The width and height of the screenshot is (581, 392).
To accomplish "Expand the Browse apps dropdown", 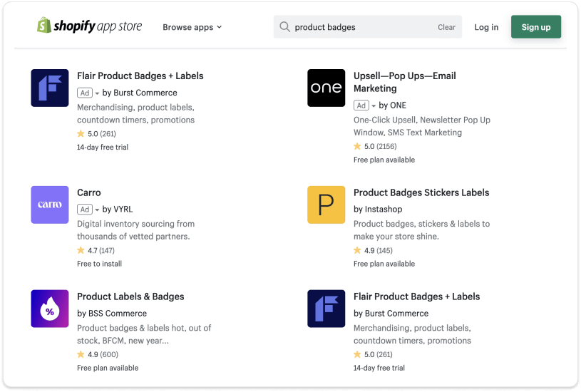I will coord(192,27).
